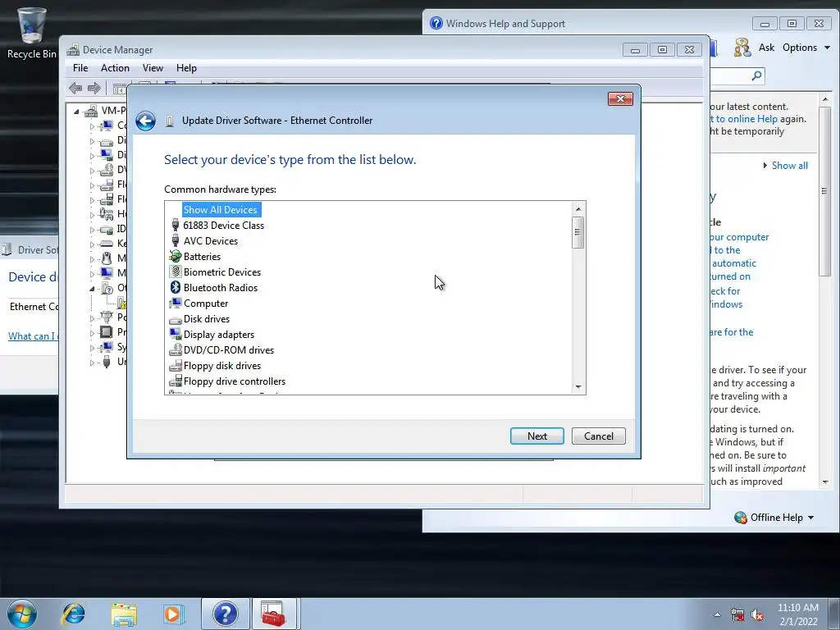Open the Recycle Bin desktop icon
Screen dimensions: 840x630
pyautogui.click(x=31, y=33)
